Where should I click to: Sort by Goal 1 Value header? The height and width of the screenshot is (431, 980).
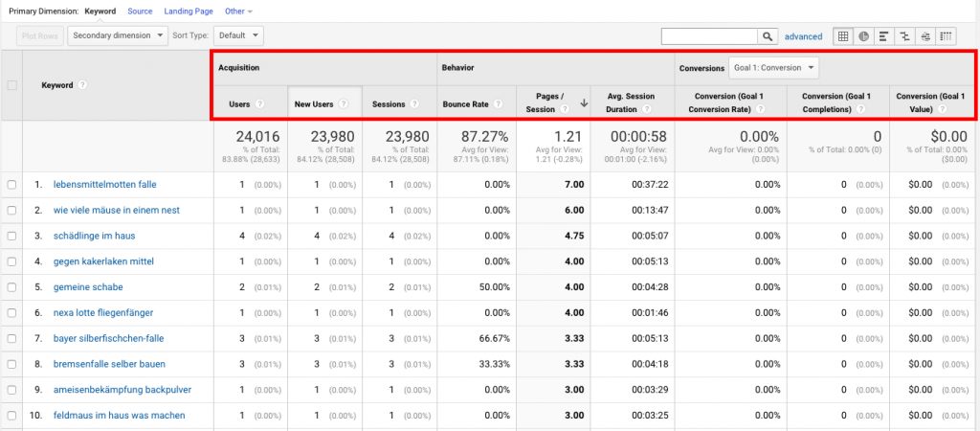pos(930,102)
